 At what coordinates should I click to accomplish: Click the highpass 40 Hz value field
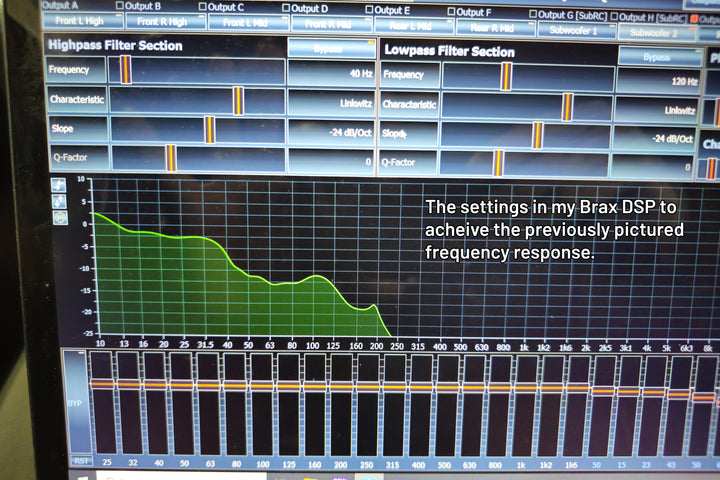coord(332,73)
